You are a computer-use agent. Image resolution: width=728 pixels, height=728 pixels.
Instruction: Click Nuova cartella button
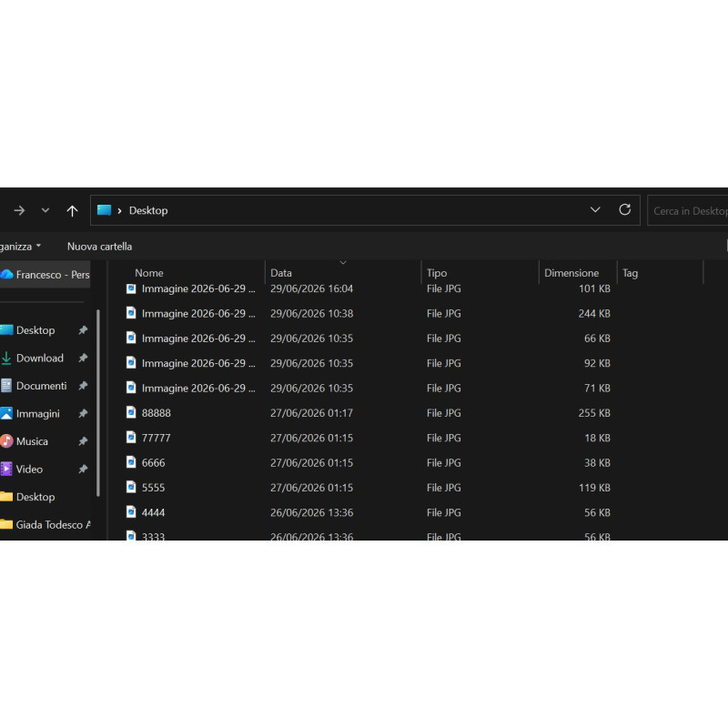click(99, 246)
